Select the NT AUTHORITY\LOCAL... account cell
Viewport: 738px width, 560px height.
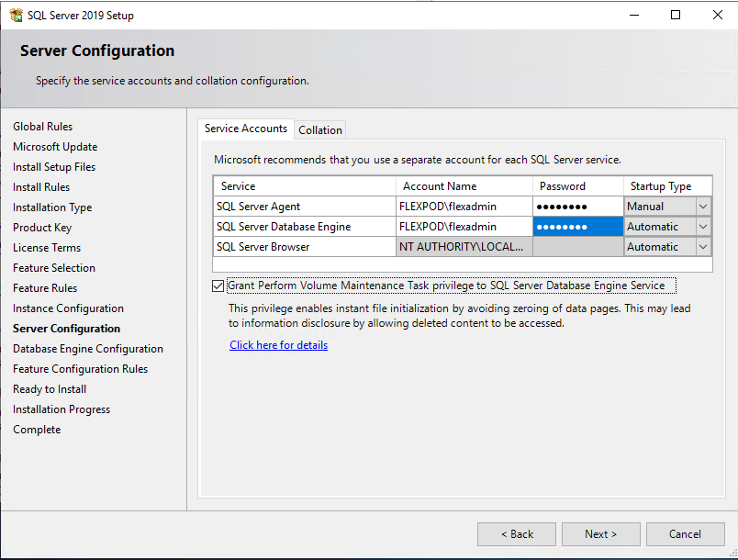464,247
